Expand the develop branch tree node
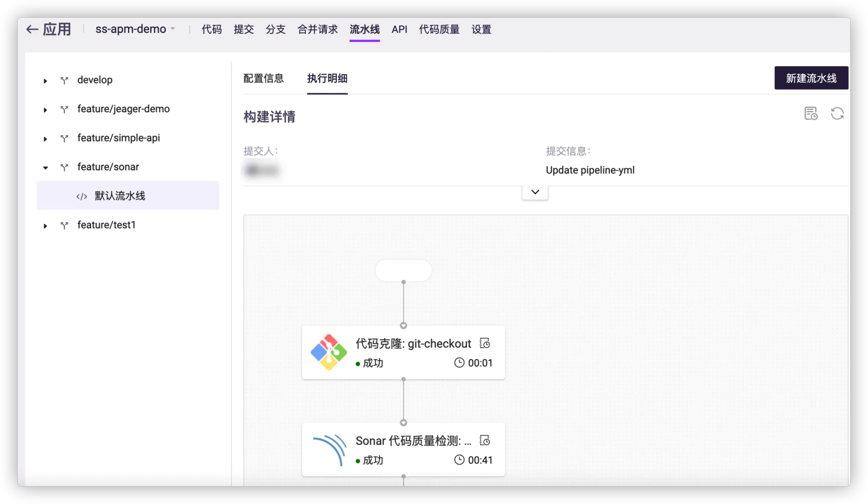The width and height of the screenshot is (868, 504). [x=45, y=81]
